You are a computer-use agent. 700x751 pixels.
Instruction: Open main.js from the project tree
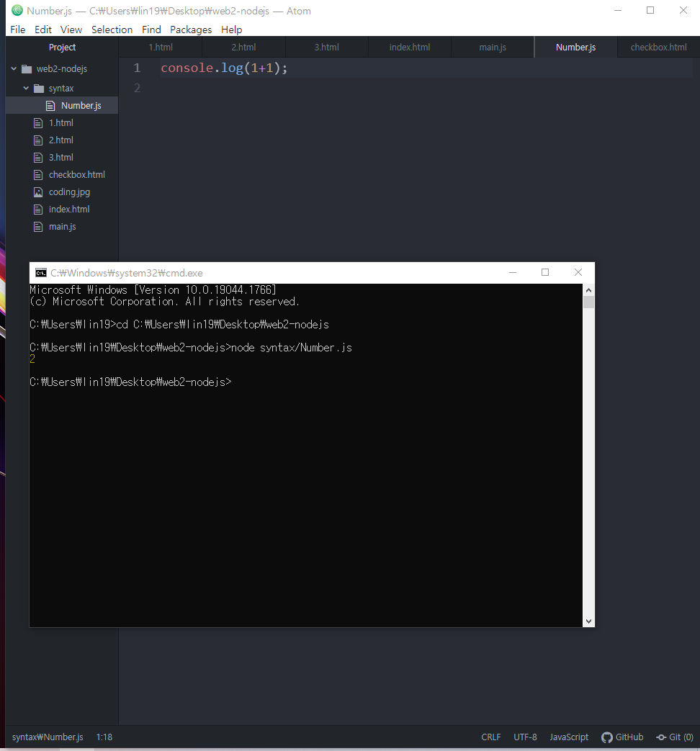tap(62, 227)
